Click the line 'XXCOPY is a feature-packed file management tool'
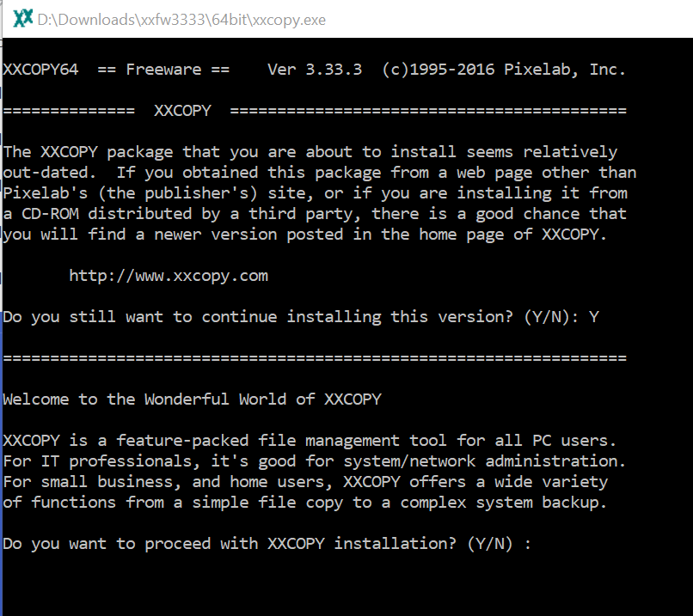Viewport: 693px width, 616px height. coord(310,441)
